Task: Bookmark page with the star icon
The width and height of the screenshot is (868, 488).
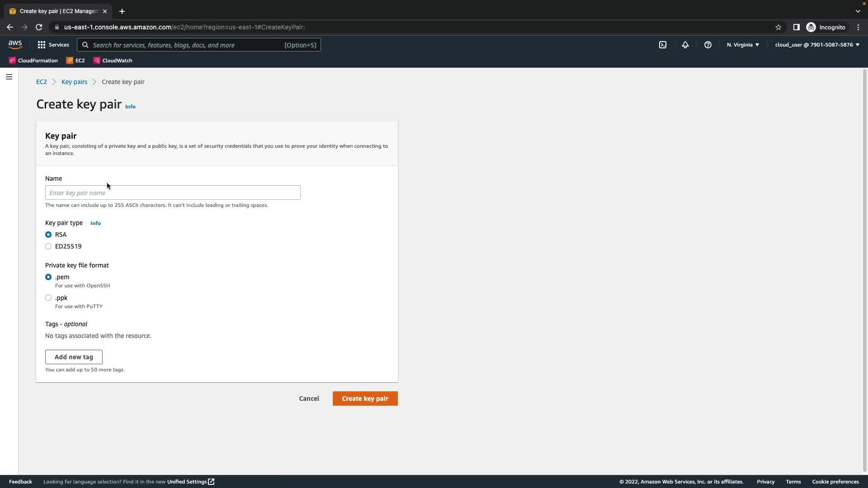Action: 778,27
